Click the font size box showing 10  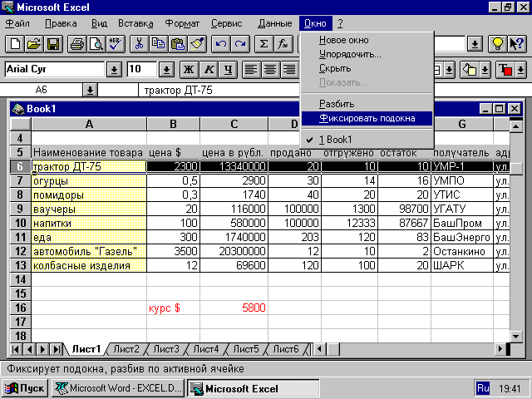[142, 69]
